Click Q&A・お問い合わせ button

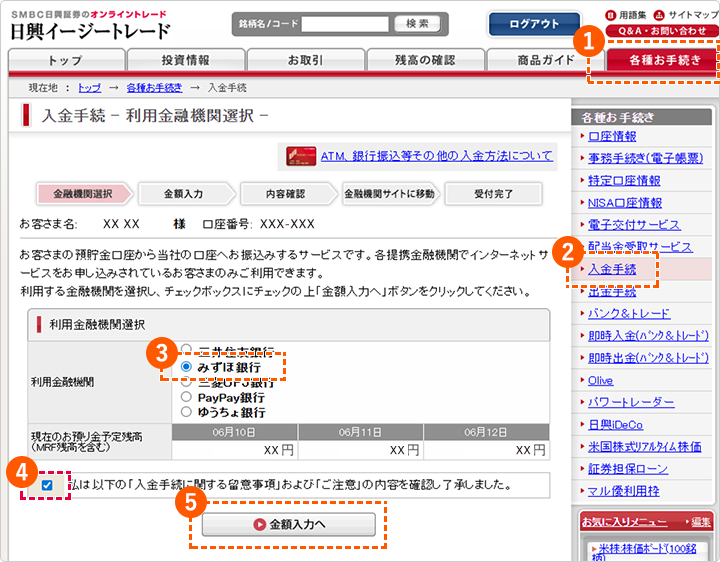(662, 31)
